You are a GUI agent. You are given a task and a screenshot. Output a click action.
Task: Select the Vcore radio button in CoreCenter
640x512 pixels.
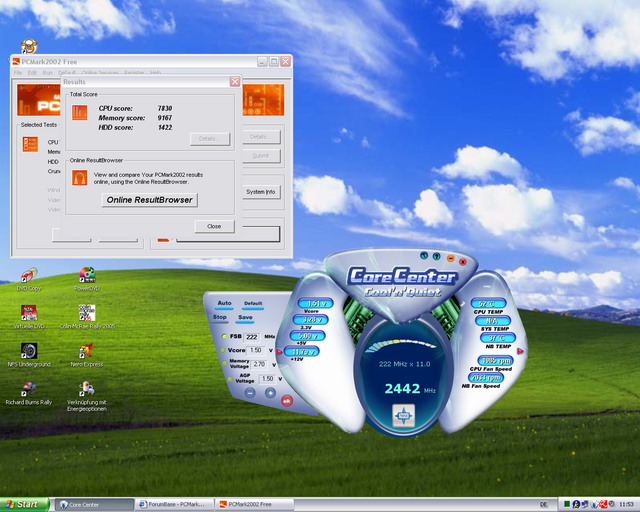pos(222,350)
